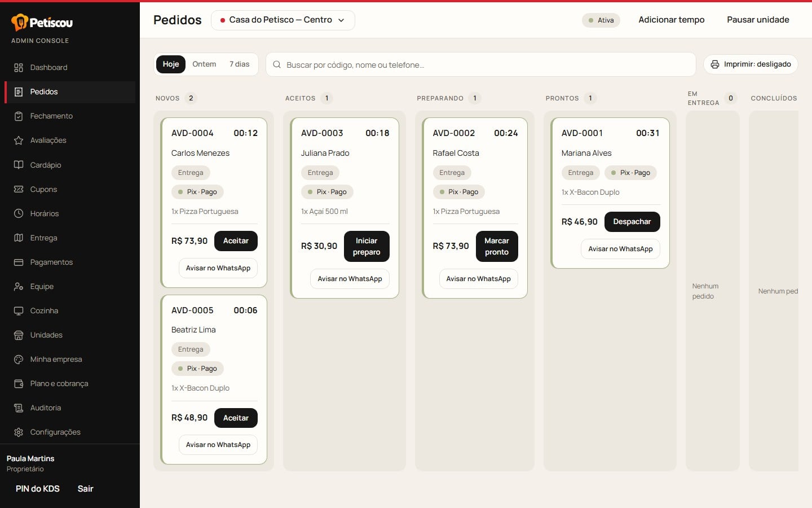The image size is (812, 508).
Task: Click the NOVOS column count badge
Action: click(x=191, y=98)
